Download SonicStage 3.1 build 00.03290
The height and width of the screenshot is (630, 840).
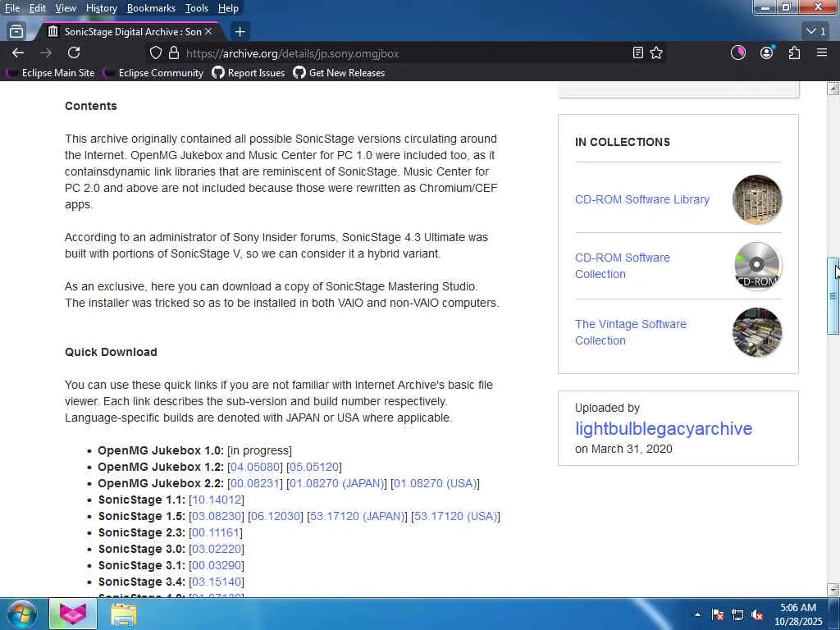tap(217, 565)
